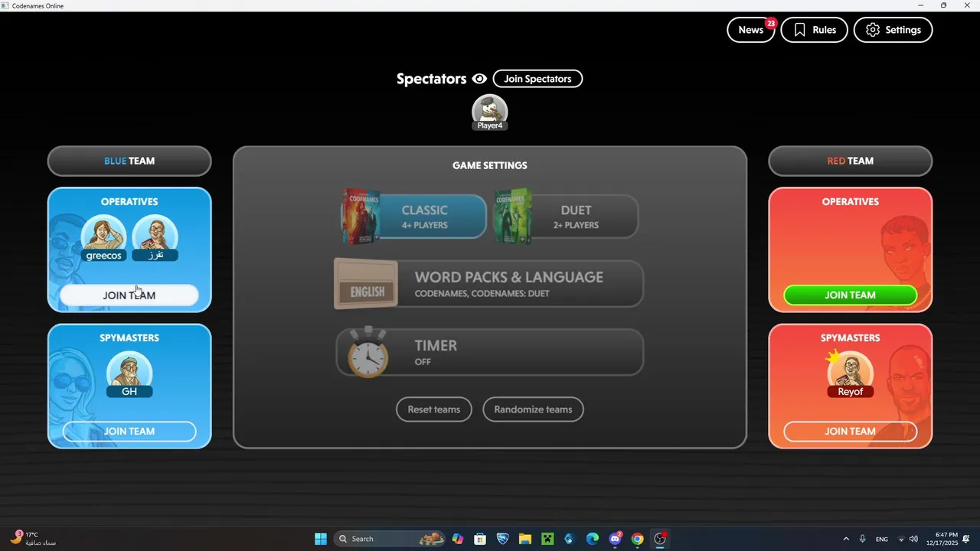This screenshot has width=980, height=551.
Task: Open Minecraft creeper icon on taskbar
Action: click(x=547, y=539)
